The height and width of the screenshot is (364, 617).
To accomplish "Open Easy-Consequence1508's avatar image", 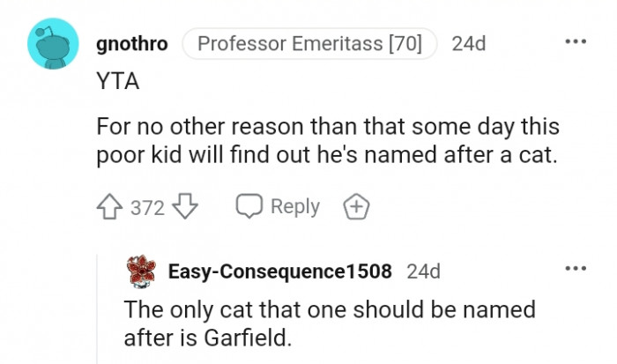I will pos(142,271).
